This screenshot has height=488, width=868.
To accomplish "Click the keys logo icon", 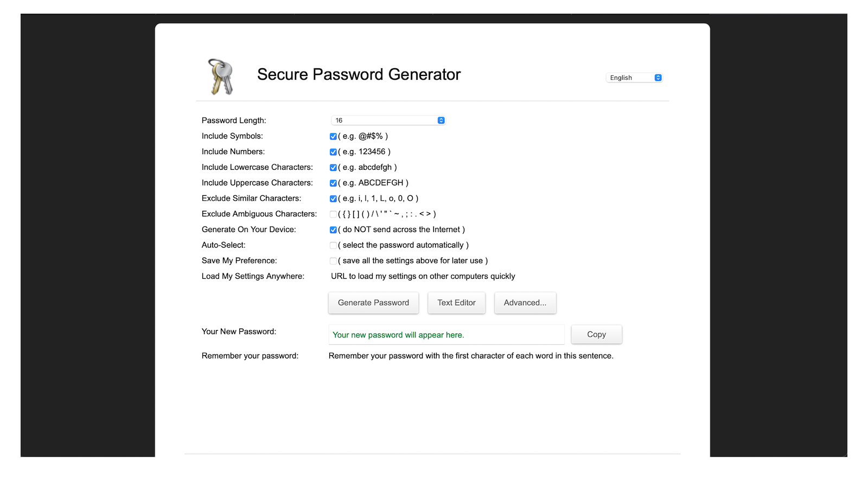I will point(219,75).
